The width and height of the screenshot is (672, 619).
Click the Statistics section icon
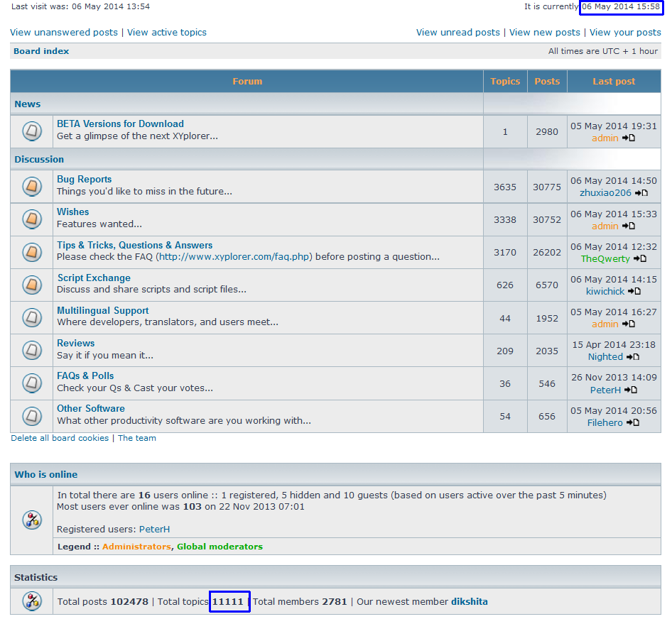click(x=32, y=601)
